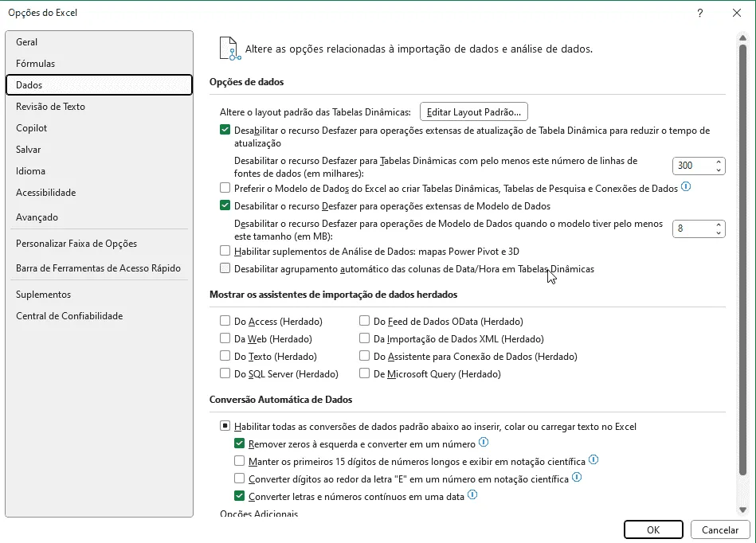
Task: Check Desabilitar agrupamento automático de Data/Hora
Action: click(x=225, y=268)
